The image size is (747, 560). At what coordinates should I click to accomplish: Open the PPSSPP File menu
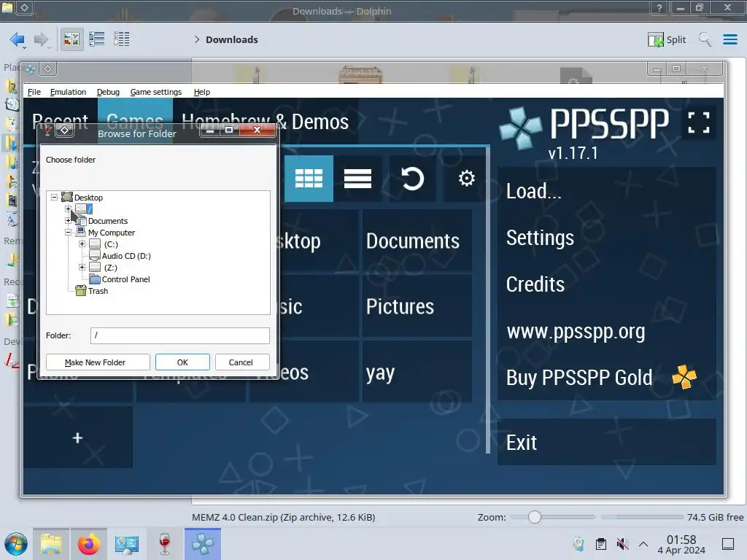coord(34,92)
